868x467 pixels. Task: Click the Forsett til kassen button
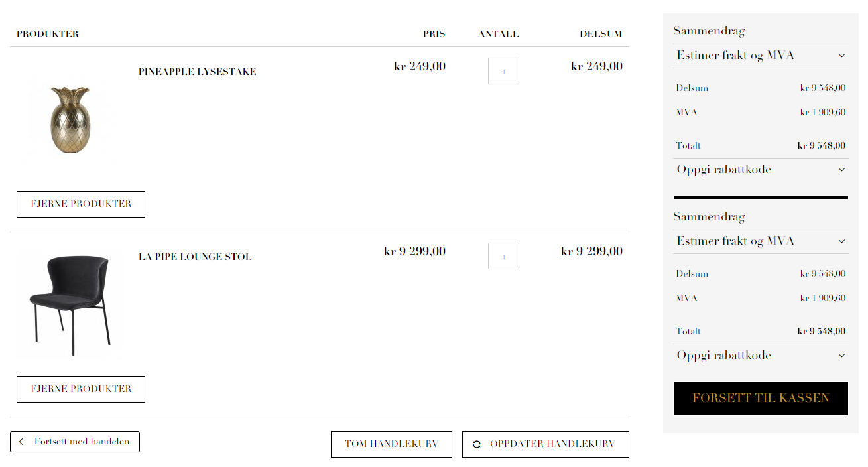[761, 399]
